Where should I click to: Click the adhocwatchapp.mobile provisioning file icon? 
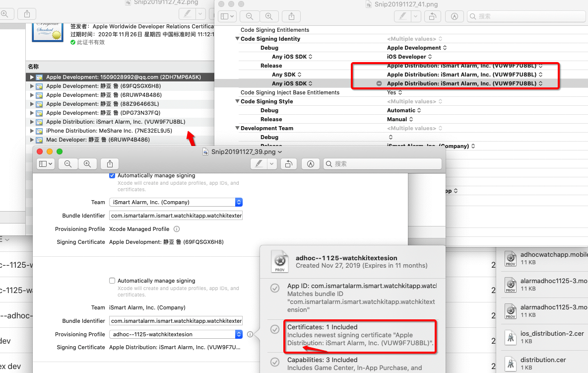(x=511, y=258)
